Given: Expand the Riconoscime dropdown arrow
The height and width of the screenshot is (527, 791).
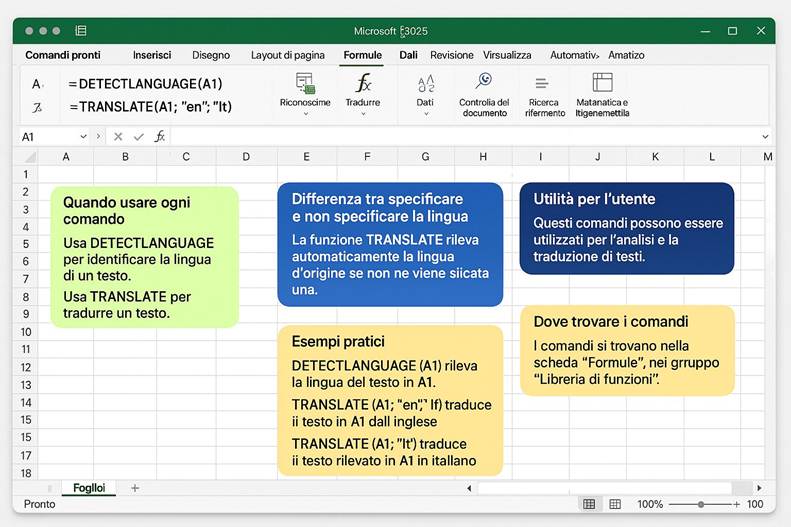Looking at the screenshot, I should [305, 114].
